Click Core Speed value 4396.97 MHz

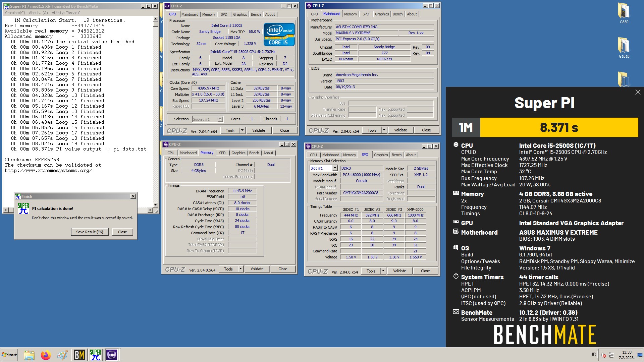(x=208, y=88)
